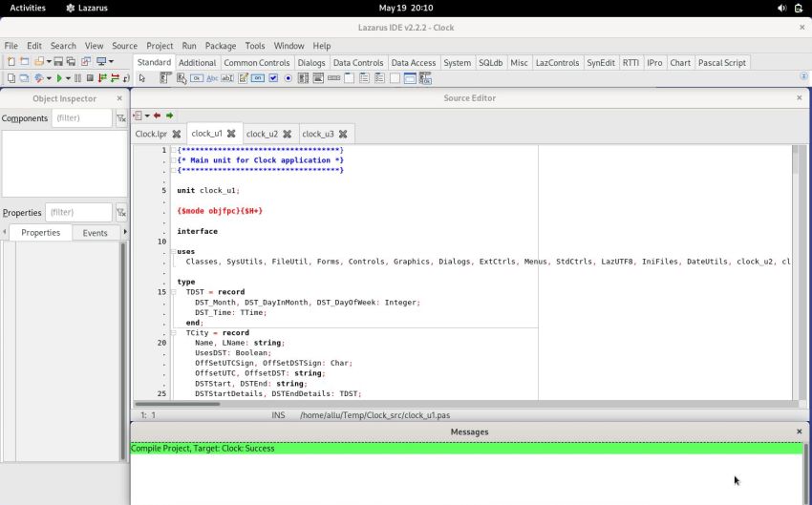Screen dimensions: 812x505
Task: Click the Step Out debug icon
Action: point(126,78)
